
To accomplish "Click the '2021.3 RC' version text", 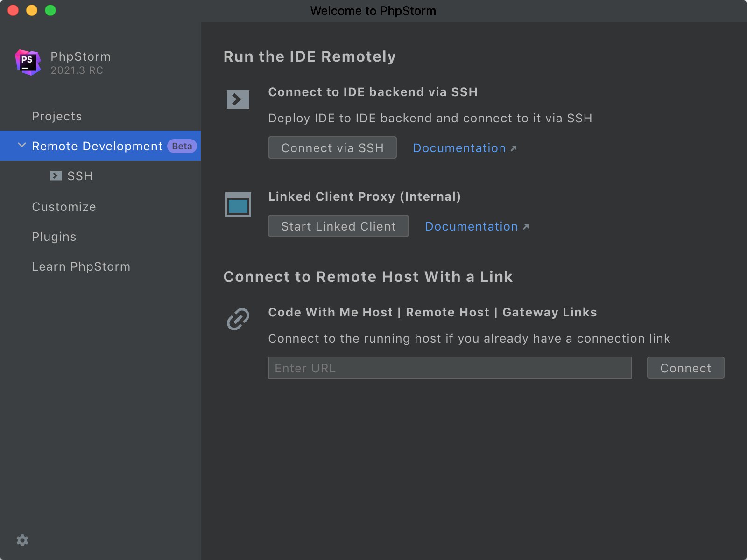I will [x=77, y=70].
